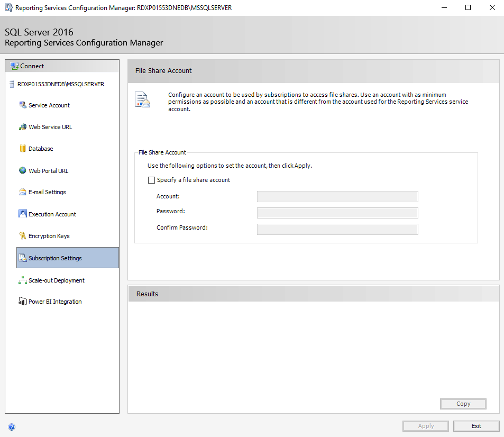Navigate to Web Portal URL page
The width and height of the screenshot is (504, 437).
pos(49,171)
